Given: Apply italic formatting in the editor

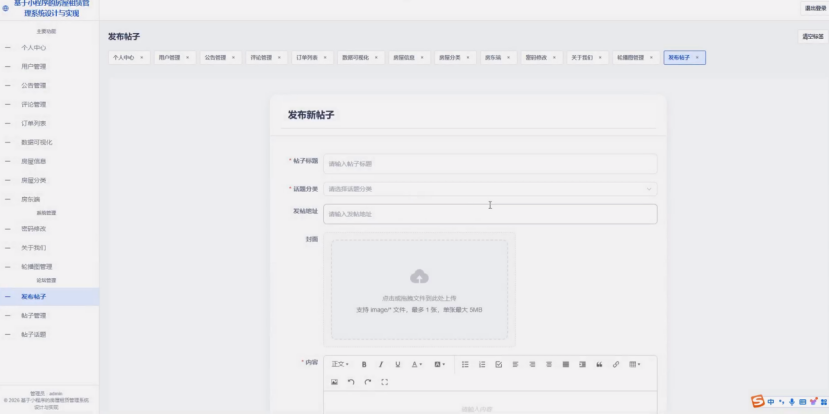Looking at the screenshot, I should coord(381,364).
